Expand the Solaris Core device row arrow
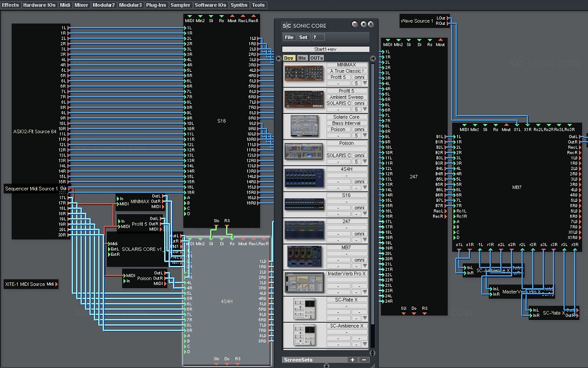The height and width of the screenshot is (368, 588). (x=364, y=135)
